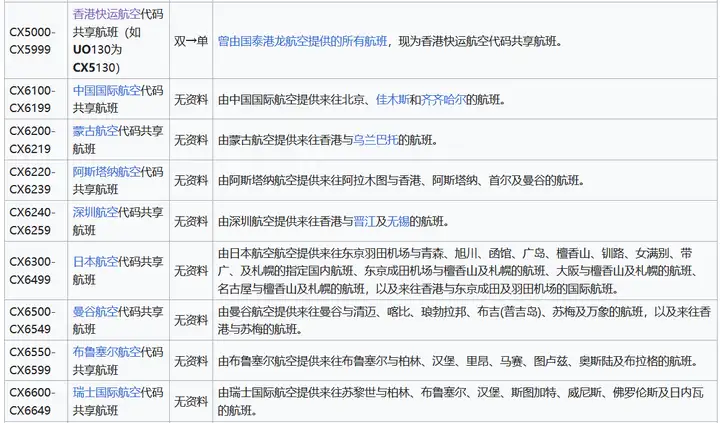Select the CX6100-CX6199 cell
Image resolution: width=720 pixels, height=423 pixels.
tap(36, 99)
